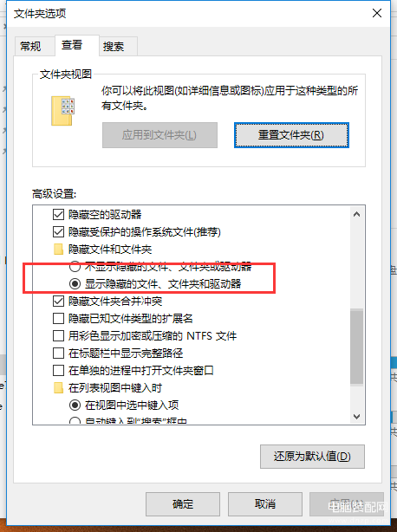Select 显示隐藏的文件、文件夹和驱动器 radio button

(x=75, y=283)
